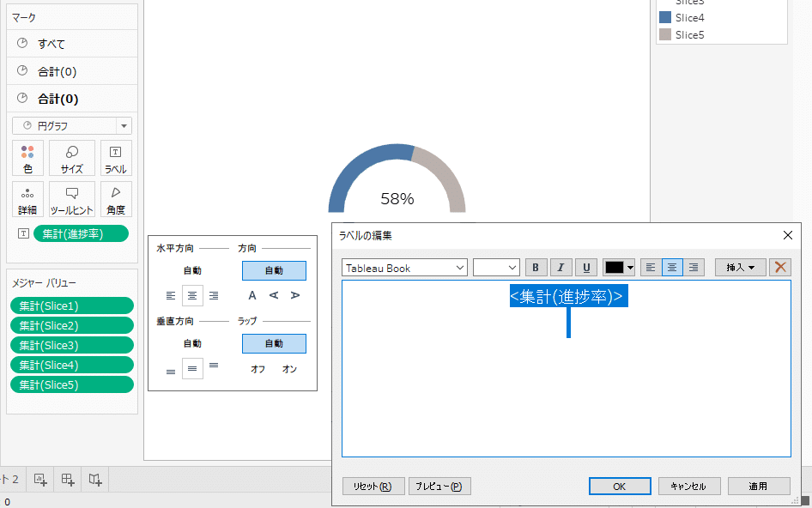Click the プレビュー(P) button

pos(439,487)
